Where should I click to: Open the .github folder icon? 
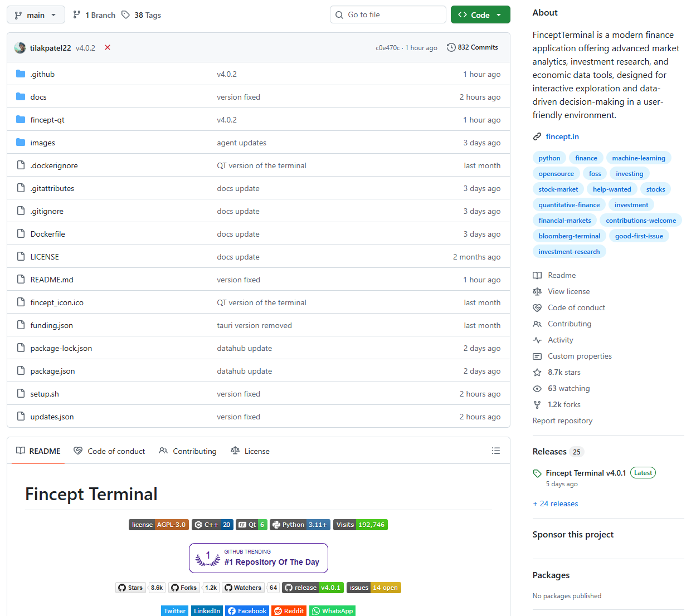21,74
